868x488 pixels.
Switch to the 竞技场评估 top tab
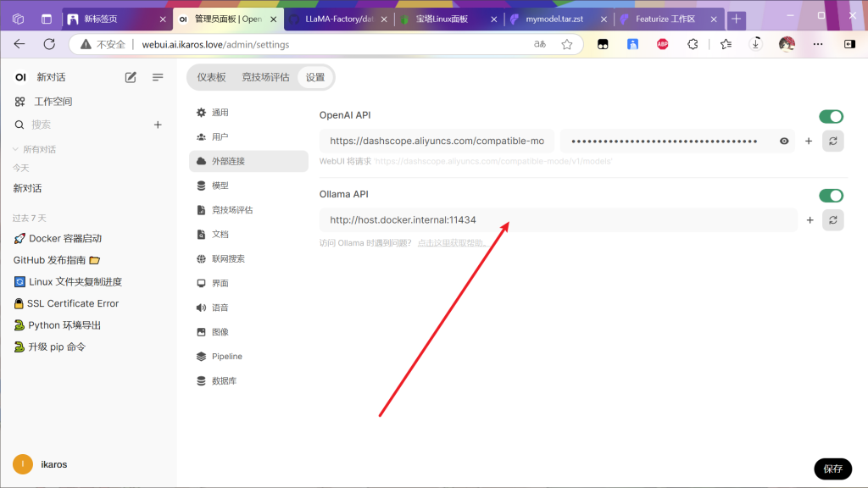pos(265,77)
